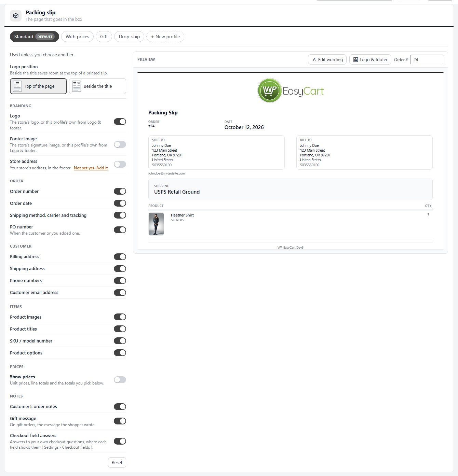458x476 pixels.
Task: Switch to the With prices profile
Action: [x=77, y=37]
